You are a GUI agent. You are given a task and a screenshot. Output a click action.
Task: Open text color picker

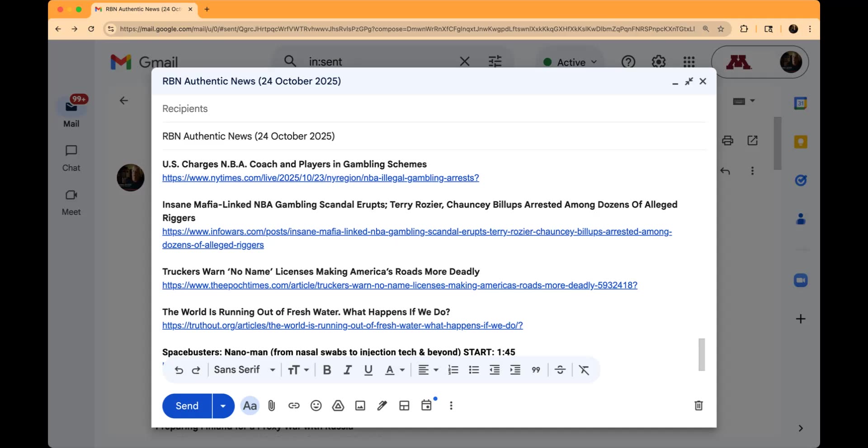[394, 370]
